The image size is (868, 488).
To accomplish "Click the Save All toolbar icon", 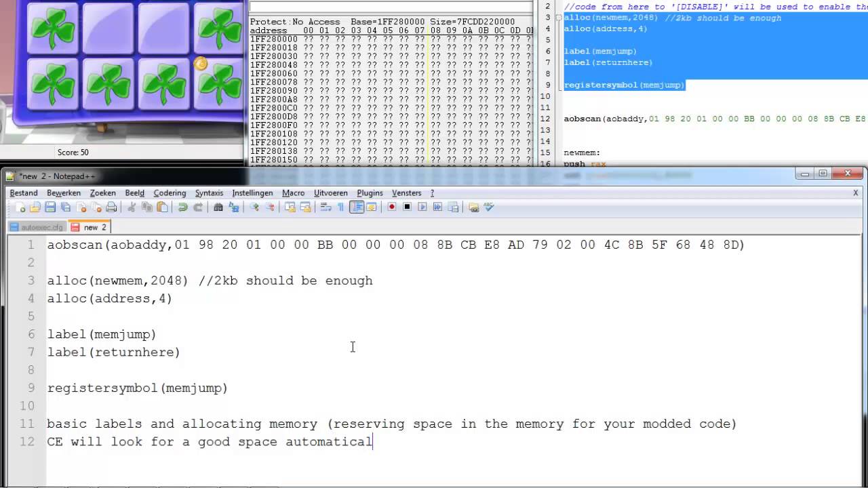I will pyautogui.click(x=66, y=207).
